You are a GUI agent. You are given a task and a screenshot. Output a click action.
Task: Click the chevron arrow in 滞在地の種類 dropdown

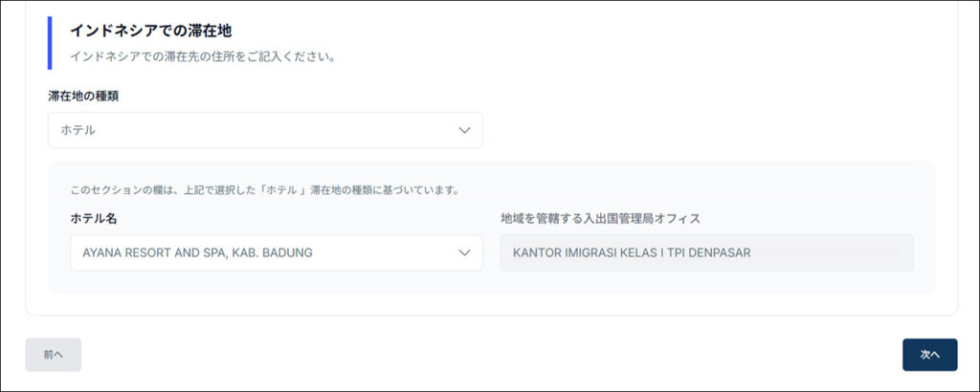pyautogui.click(x=464, y=130)
